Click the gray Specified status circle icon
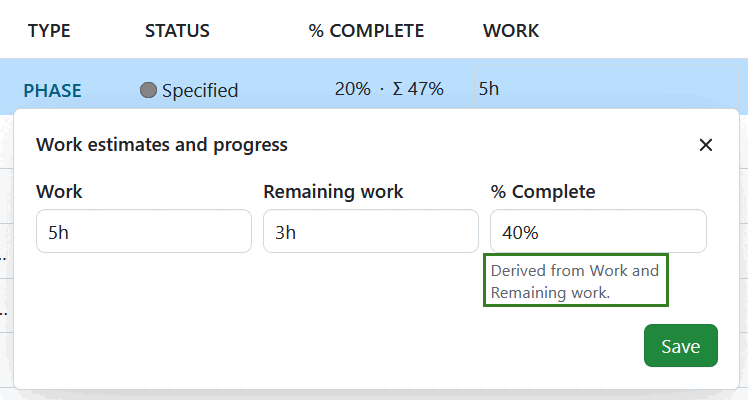 click(x=149, y=90)
